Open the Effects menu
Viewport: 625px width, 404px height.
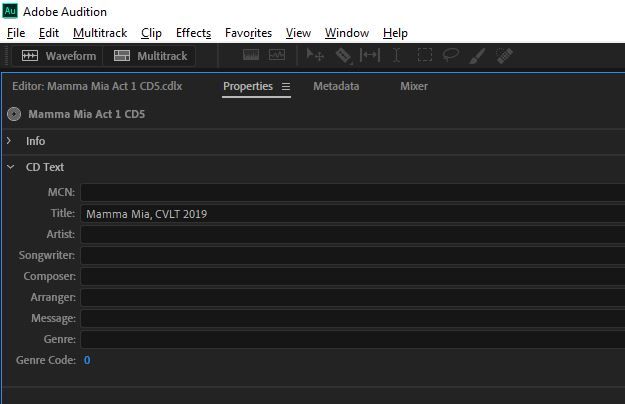(193, 33)
